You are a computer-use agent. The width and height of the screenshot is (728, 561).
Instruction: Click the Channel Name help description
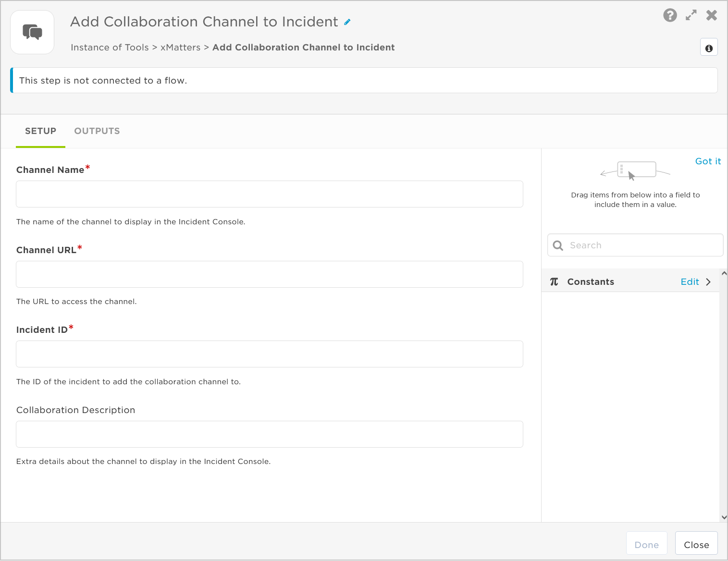(131, 222)
